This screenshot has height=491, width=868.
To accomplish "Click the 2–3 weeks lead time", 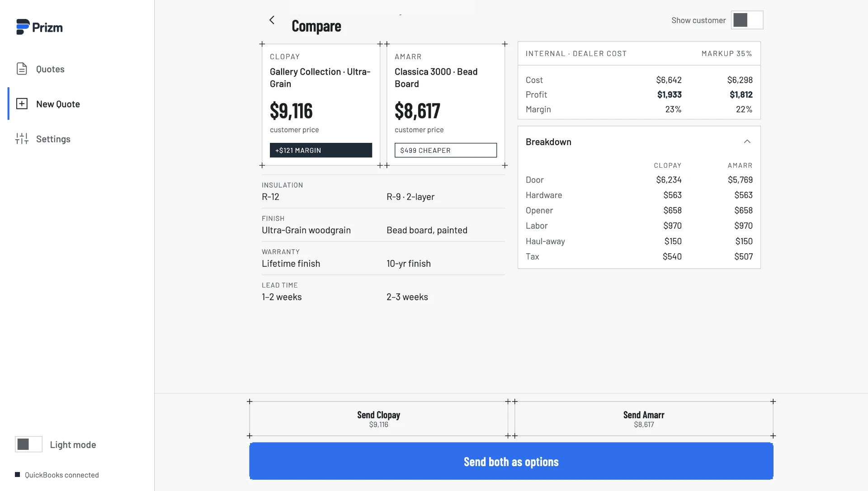I will (407, 297).
